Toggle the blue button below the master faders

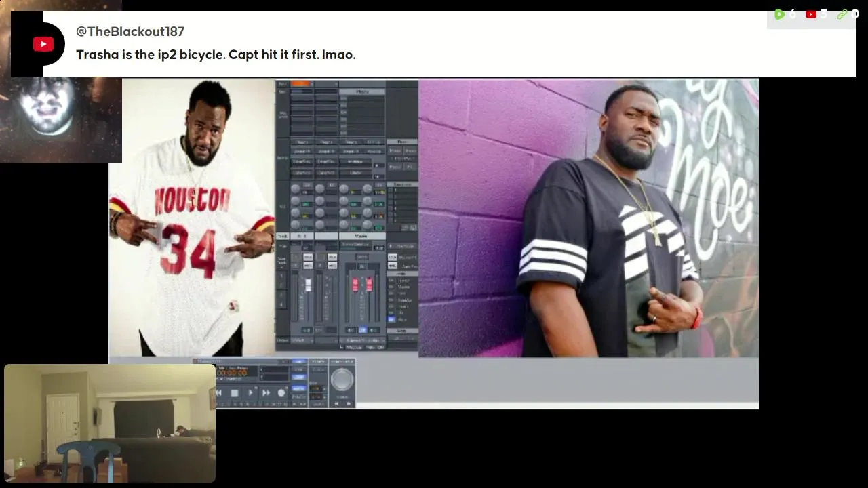tap(362, 330)
